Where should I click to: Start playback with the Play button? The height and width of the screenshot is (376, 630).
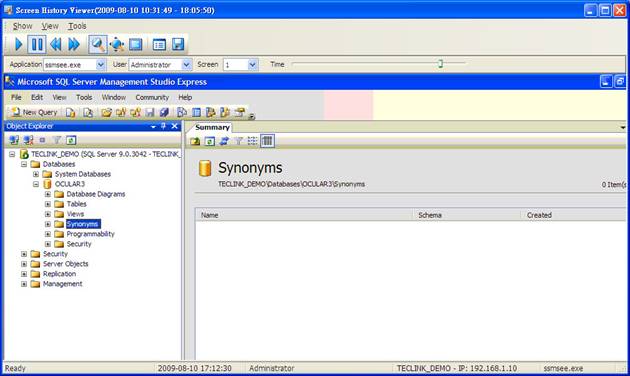18,44
